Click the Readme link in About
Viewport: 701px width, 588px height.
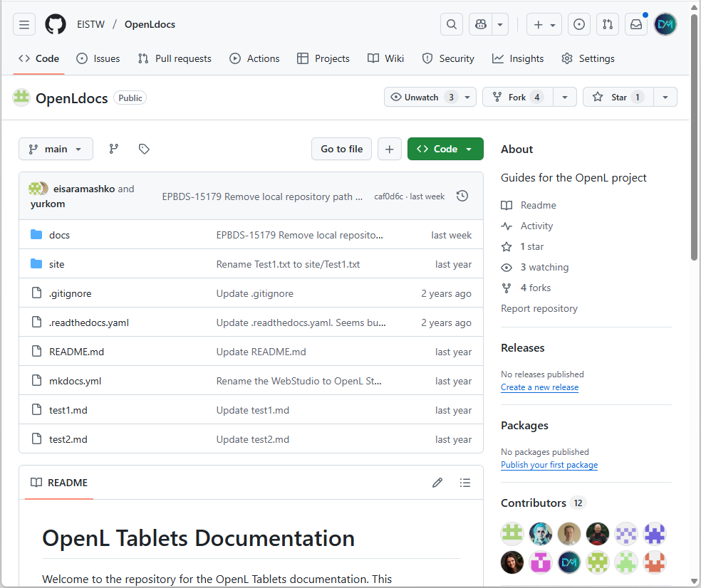click(529, 205)
